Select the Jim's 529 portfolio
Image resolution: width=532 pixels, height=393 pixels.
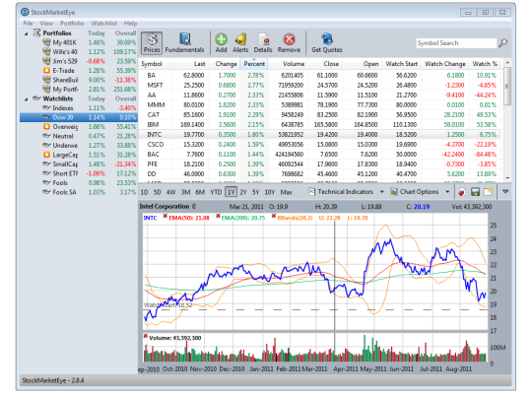tap(65, 61)
